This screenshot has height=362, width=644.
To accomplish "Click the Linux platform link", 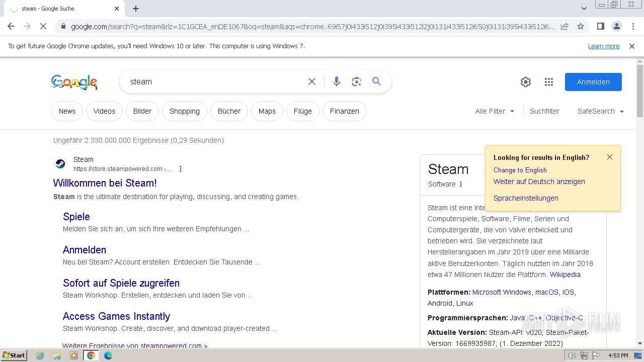I will coord(465,303).
